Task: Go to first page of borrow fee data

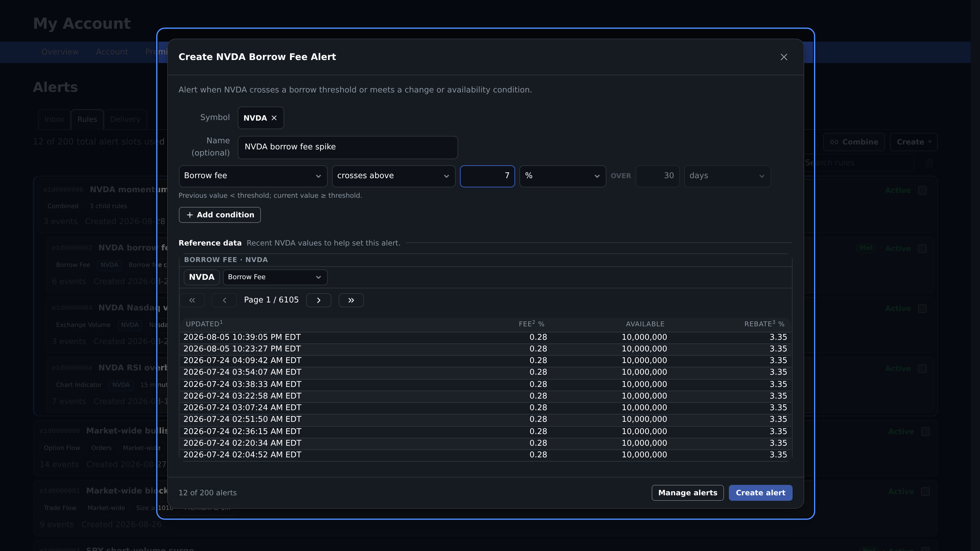Action: tap(192, 300)
